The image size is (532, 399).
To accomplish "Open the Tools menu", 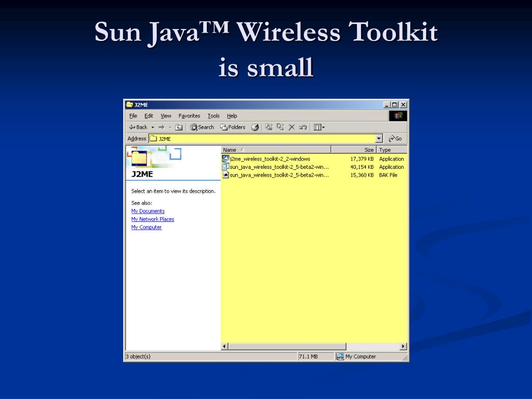I will pyautogui.click(x=214, y=116).
